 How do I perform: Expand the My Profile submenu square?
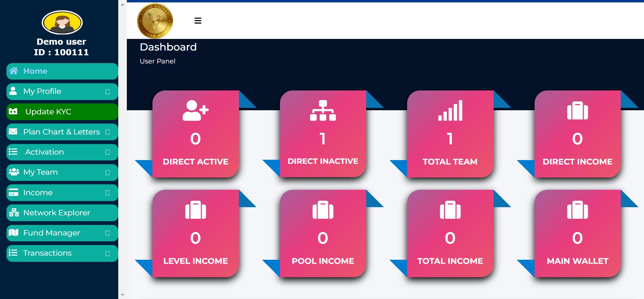108,92
